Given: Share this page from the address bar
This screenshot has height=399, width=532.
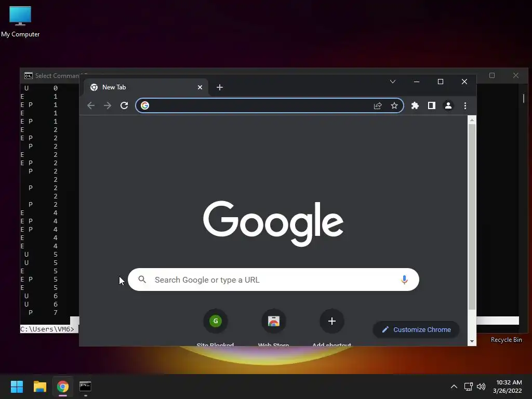Looking at the screenshot, I should tap(378, 105).
